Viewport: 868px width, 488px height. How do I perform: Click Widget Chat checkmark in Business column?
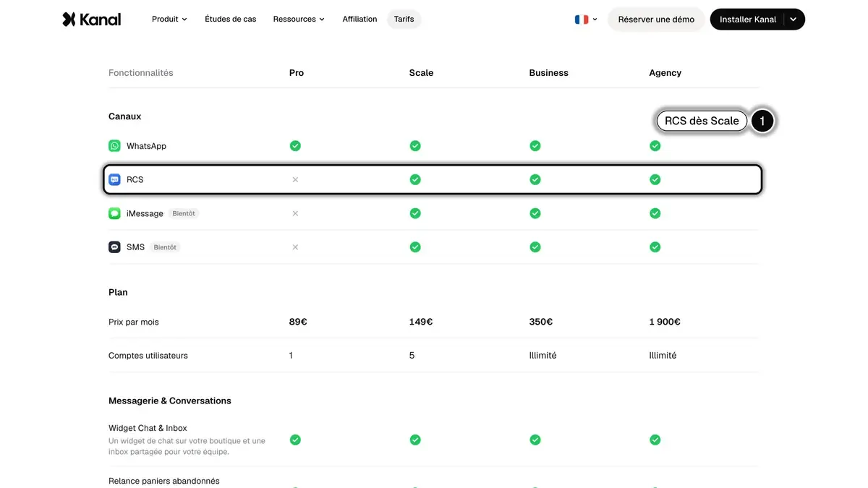tap(535, 440)
